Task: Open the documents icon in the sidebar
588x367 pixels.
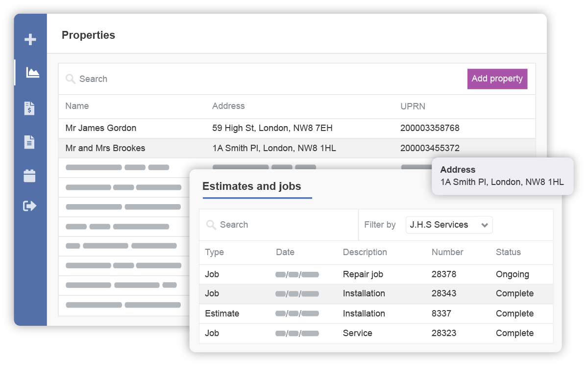Action: point(30,141)
